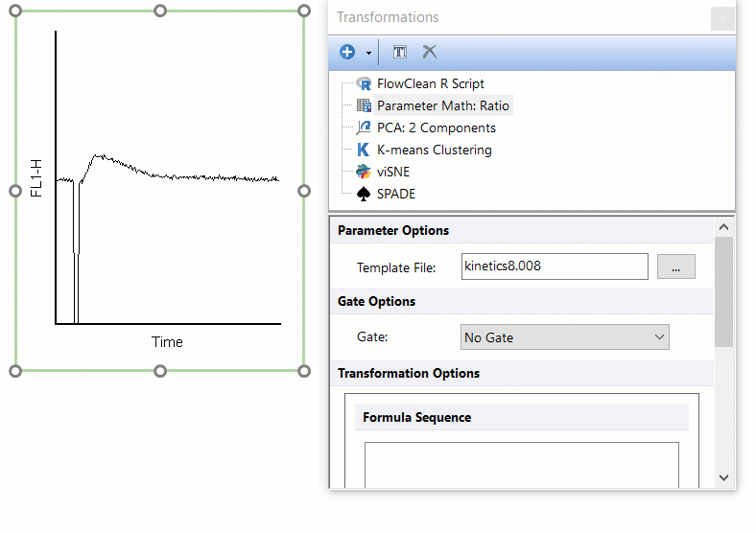Open the Gate dropdown showing No Gate
756x533 pixels.
564,337
